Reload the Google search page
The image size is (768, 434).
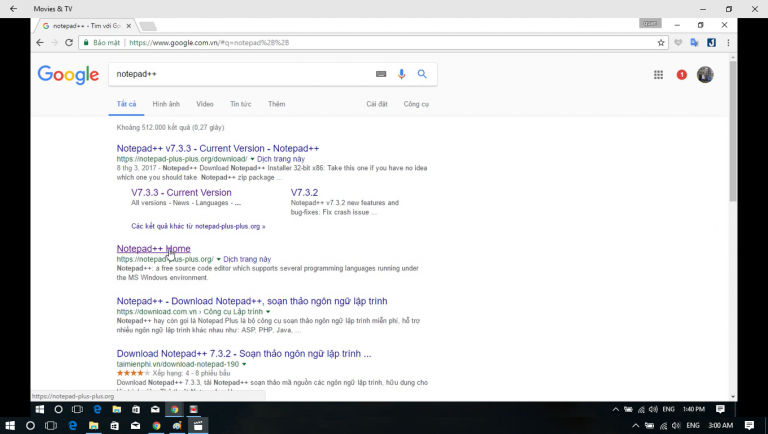69,43
